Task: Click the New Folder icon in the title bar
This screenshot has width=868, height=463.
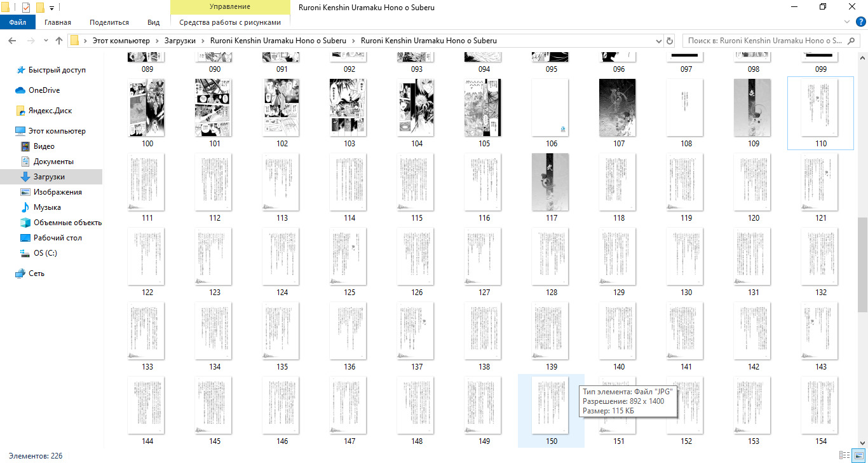Action: [x=40, y=8]
